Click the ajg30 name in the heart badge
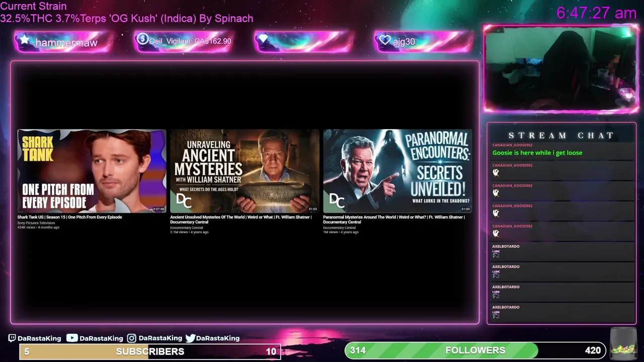 click(404, 42)
